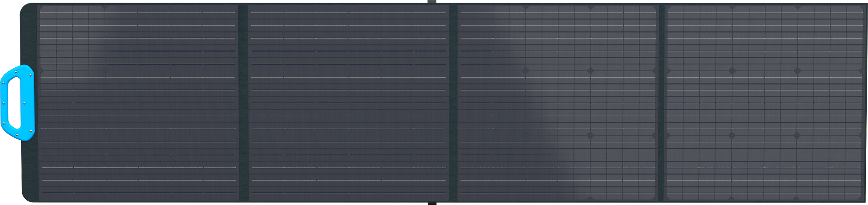Screen dimensions: 868x205
Task: Click the bottom screw on blue handle
Action: point(17,135)
